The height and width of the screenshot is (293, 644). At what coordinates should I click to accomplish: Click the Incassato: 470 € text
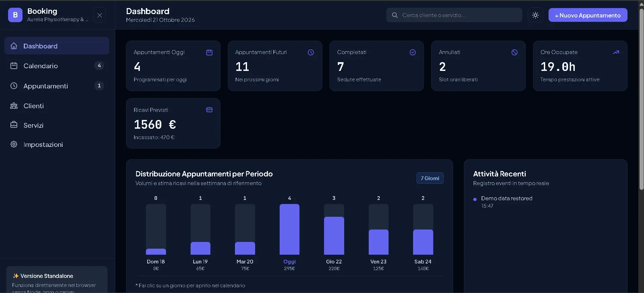click(x=154, y=137)
